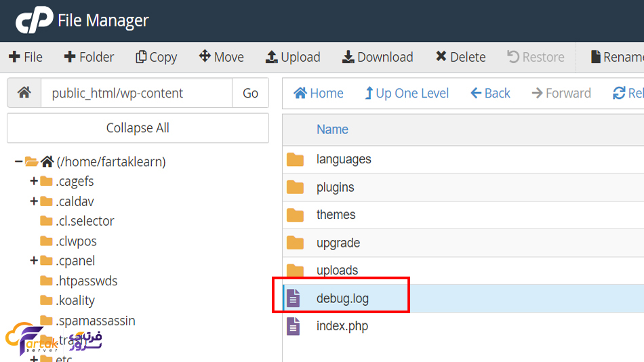Collapse the /home/fartaklearn root node
644x362 pixels.
click(18, 161)
